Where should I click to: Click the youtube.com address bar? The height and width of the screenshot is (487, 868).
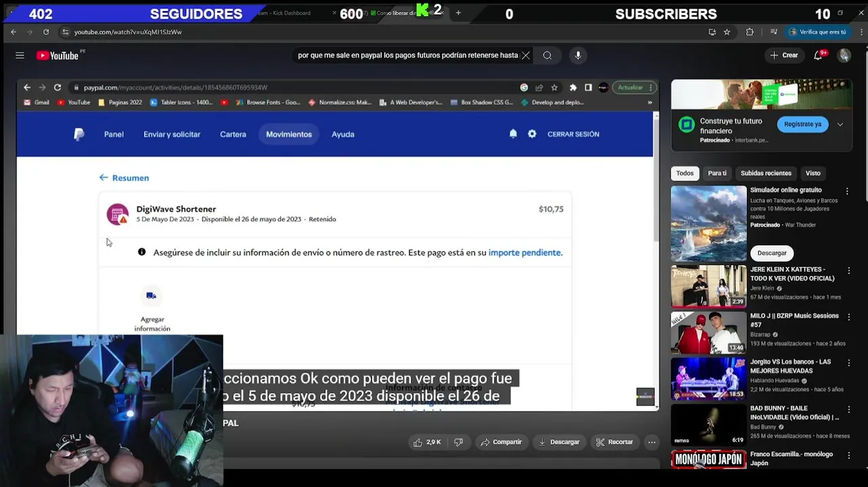coord(379,32)
